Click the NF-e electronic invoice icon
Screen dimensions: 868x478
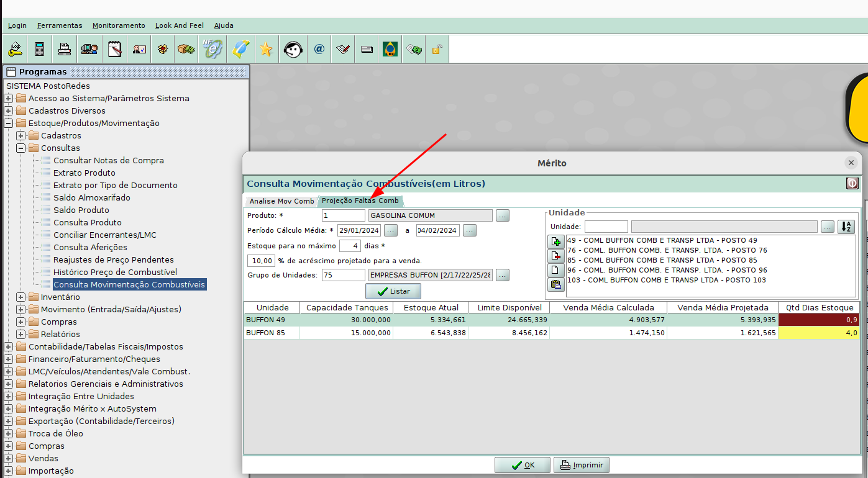click(x=212, y=49)
